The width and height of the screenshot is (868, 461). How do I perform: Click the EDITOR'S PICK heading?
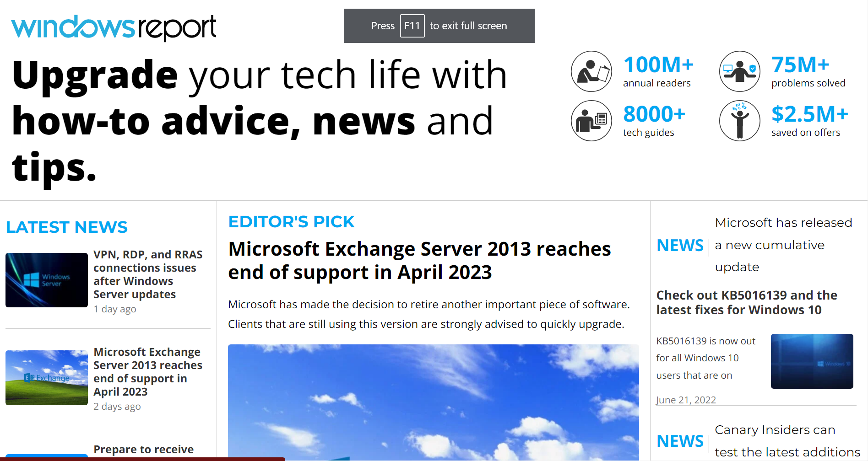click(291, 222)
